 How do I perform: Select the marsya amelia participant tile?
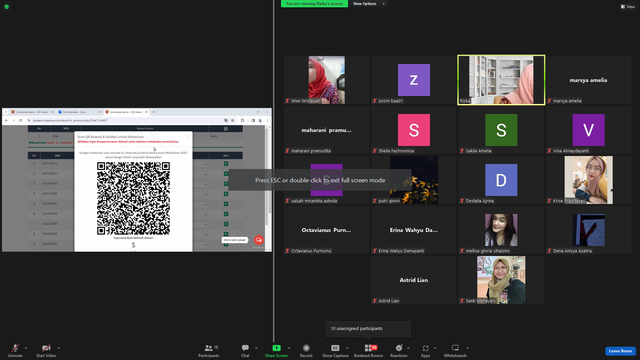pos(589,80)
